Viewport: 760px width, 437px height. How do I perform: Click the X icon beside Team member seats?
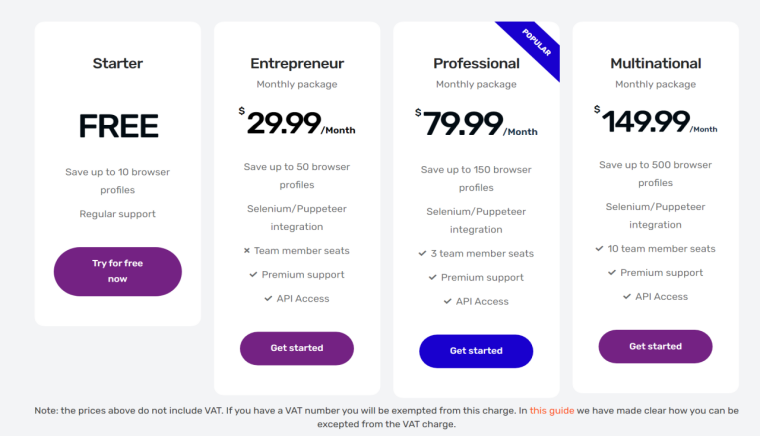247,250
